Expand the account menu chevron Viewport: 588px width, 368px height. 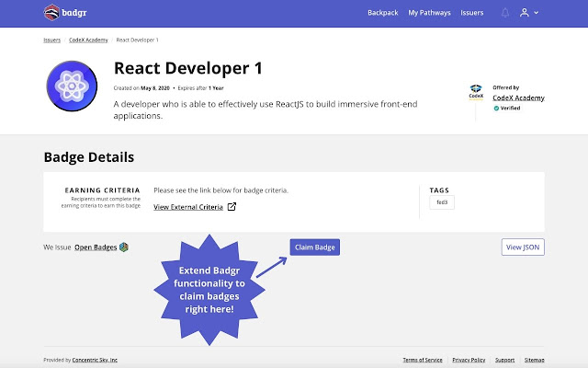pos(537,13)
